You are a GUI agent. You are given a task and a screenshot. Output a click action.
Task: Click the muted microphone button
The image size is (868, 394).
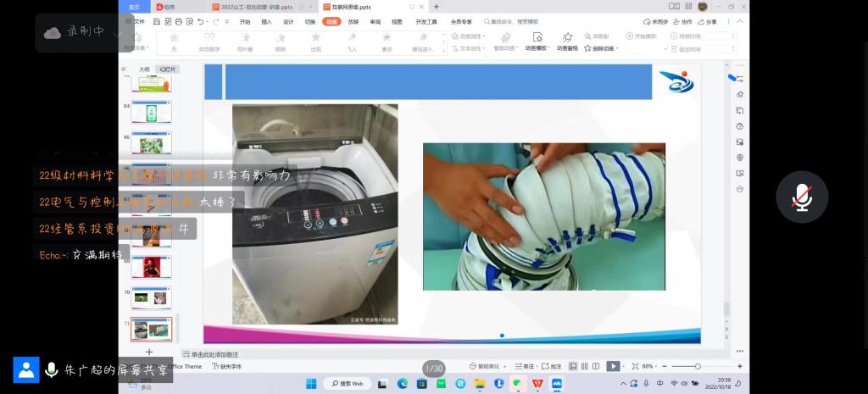802,197
